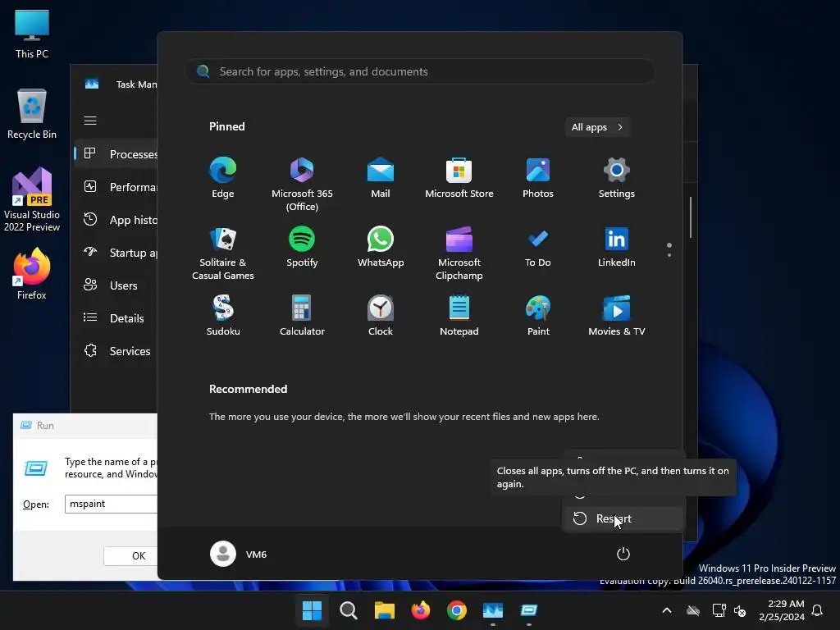Click Task Manager vertical scrollbar
This screenshot has width=840, height=630.
click(x=691, y=217)
